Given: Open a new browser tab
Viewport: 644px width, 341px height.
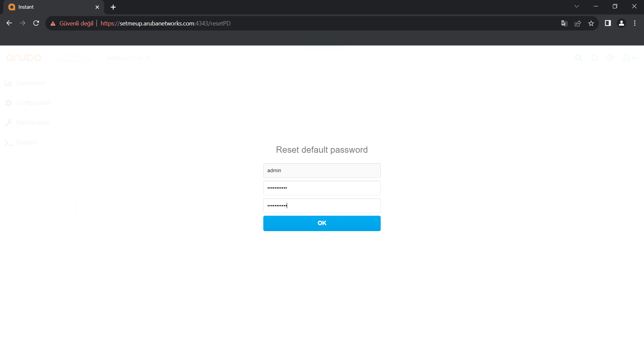Looking at the screenshot, I should pyautogui.click(x=113, y=7).
